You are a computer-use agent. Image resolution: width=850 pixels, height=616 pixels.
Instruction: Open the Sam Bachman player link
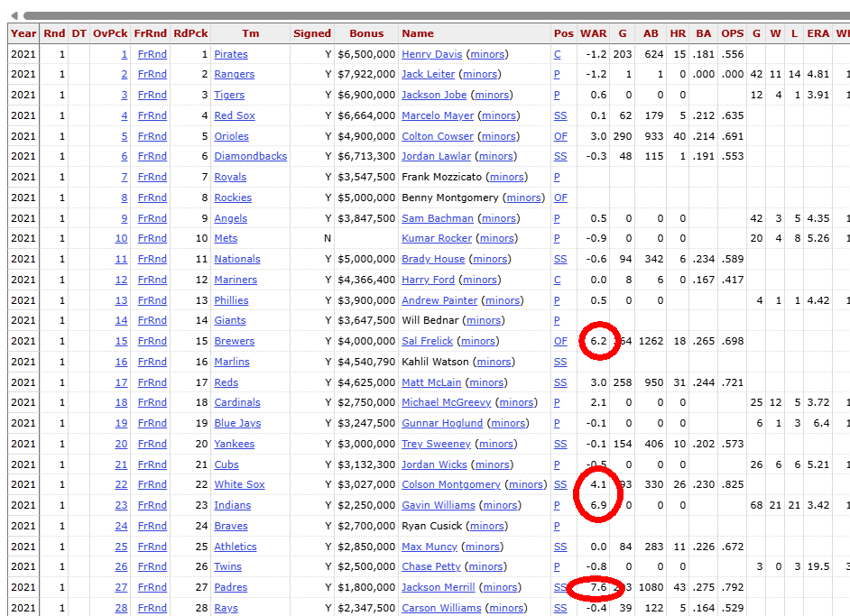(438, 218)
